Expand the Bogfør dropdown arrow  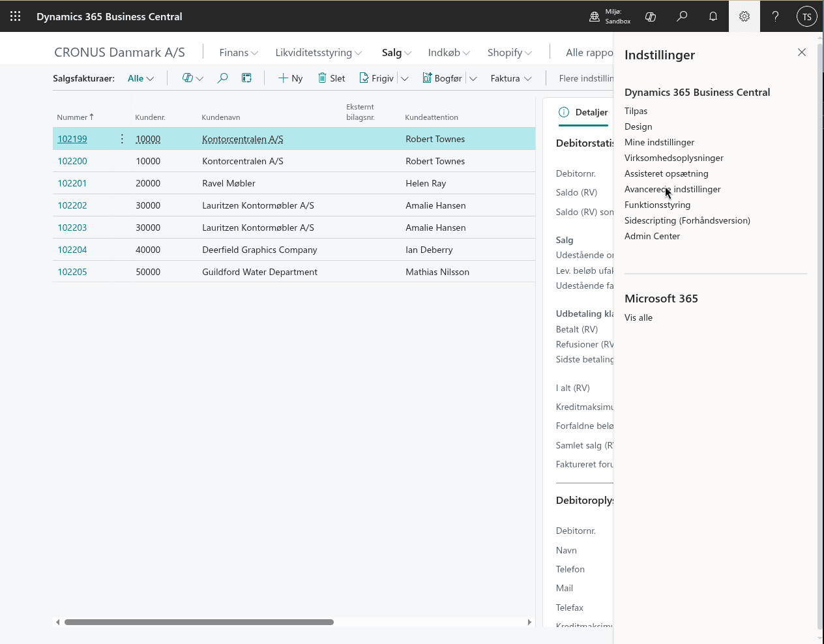473,79
